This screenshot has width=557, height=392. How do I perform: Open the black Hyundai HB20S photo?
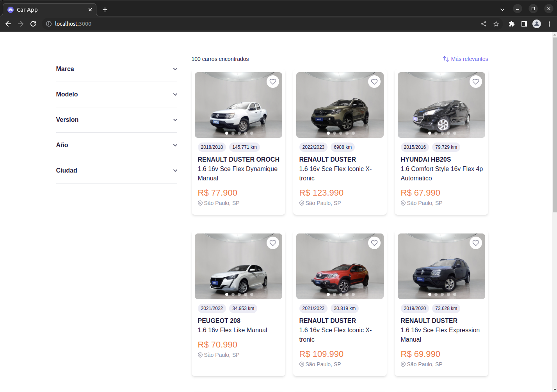441,105
